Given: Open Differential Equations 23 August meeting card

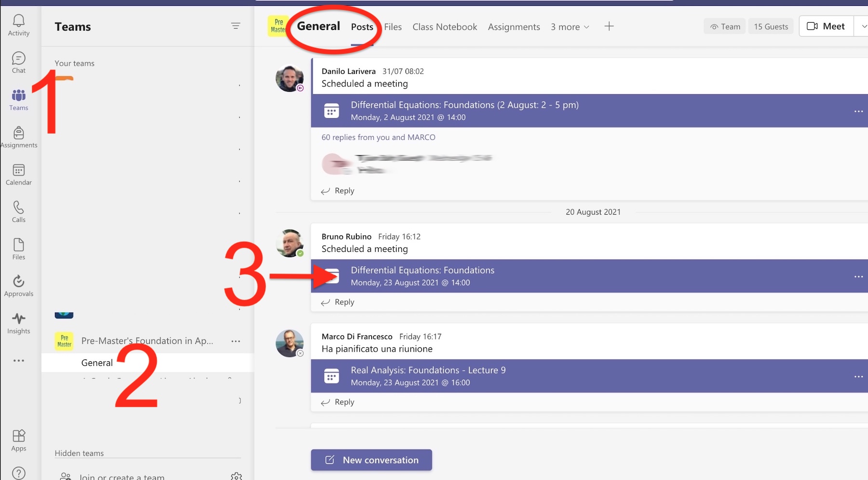Looking at the screenshot, I should (x=589, y=276).
